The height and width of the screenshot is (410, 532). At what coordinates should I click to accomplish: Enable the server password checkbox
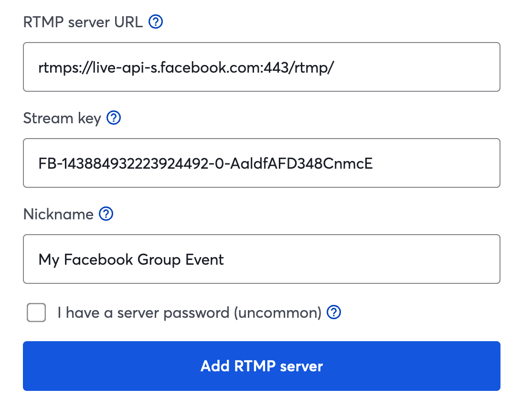[36, 312]
